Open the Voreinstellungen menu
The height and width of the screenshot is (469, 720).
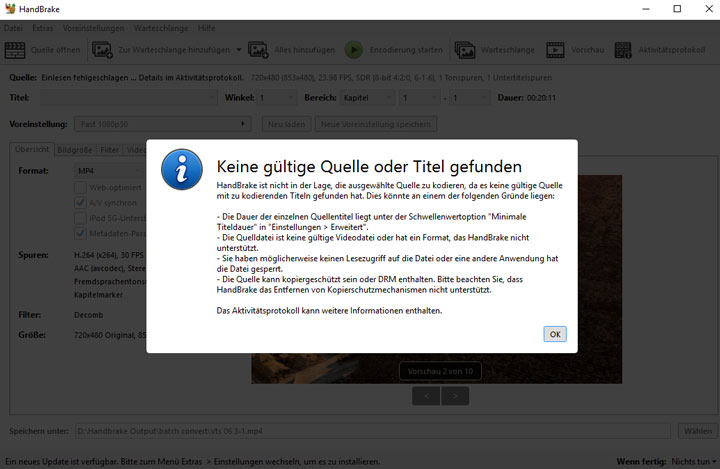click(93, 28)
